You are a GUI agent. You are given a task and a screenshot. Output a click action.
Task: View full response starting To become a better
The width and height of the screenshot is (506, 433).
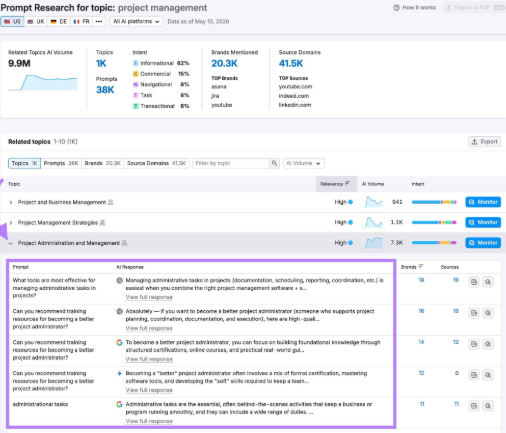[149, 359]
